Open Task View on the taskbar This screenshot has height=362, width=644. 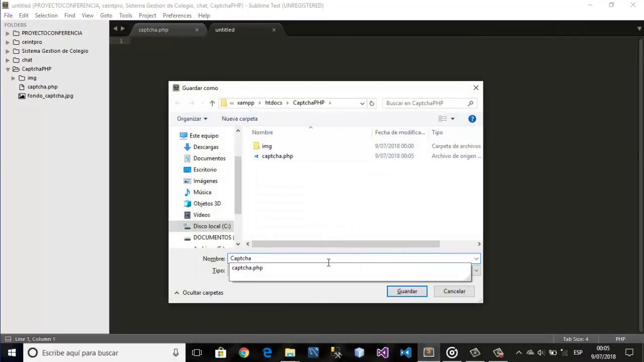tap(197, 353)
